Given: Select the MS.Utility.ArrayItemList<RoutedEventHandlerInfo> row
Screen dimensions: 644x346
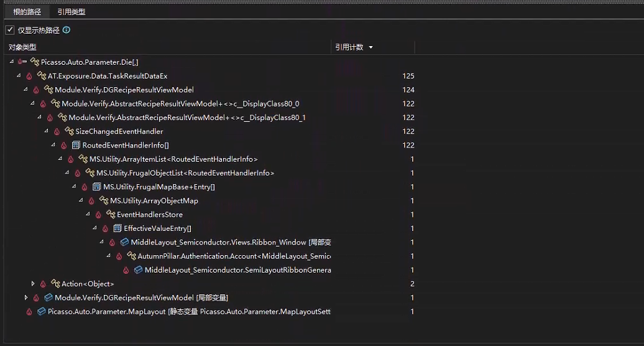Looking at the screenshot, I should point(173,159).
